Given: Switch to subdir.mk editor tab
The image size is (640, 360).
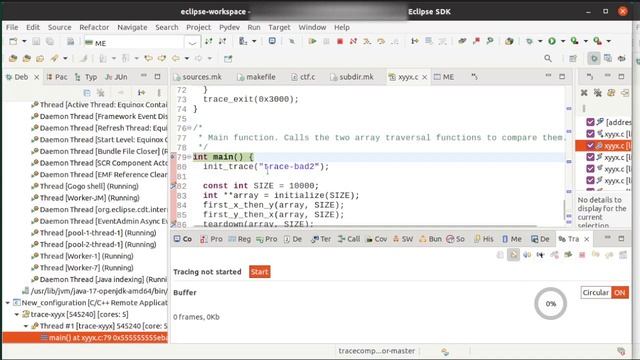Looking at the screenshot, I should [351, 77].
